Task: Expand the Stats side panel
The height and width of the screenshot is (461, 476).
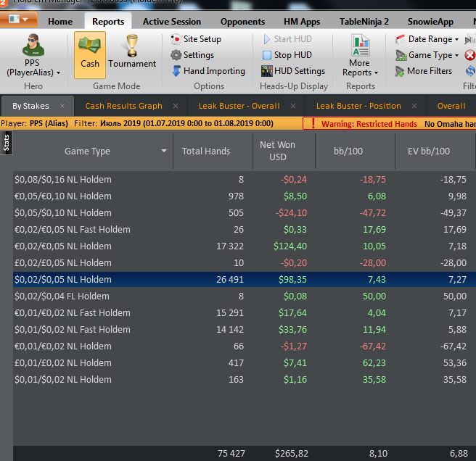Action: (x=6, y=143)
